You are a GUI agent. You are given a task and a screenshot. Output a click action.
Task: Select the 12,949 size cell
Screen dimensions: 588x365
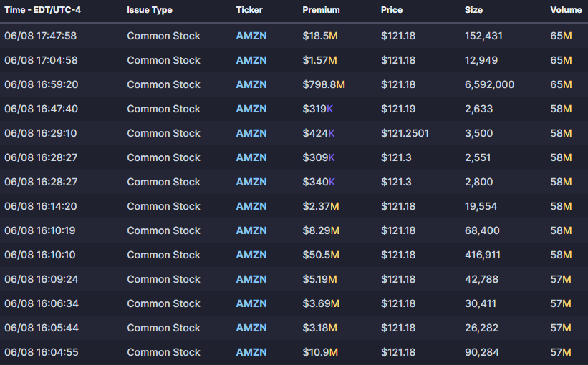point(481,60)
